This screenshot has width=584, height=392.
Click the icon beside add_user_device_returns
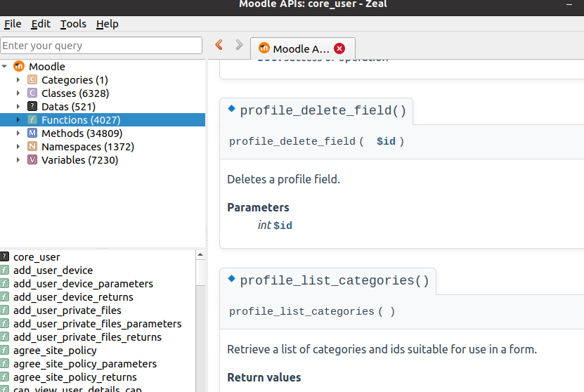pos(4,297)
